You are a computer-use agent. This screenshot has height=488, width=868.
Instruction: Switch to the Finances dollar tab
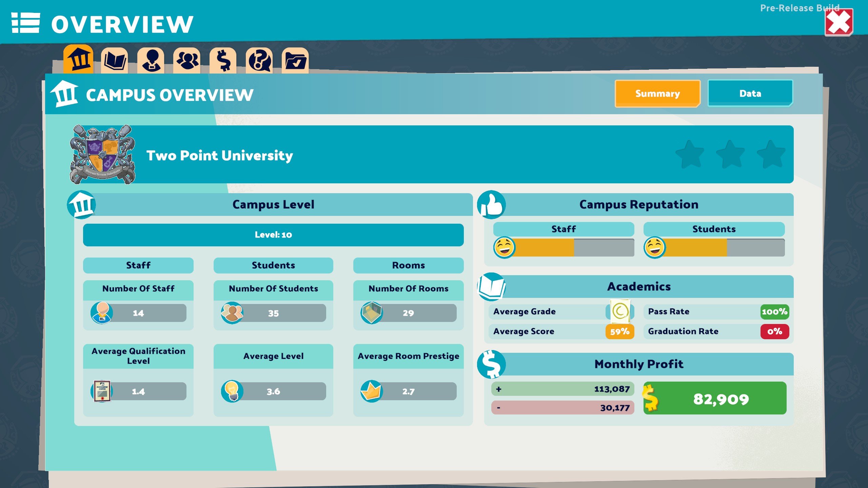point(223,60)
